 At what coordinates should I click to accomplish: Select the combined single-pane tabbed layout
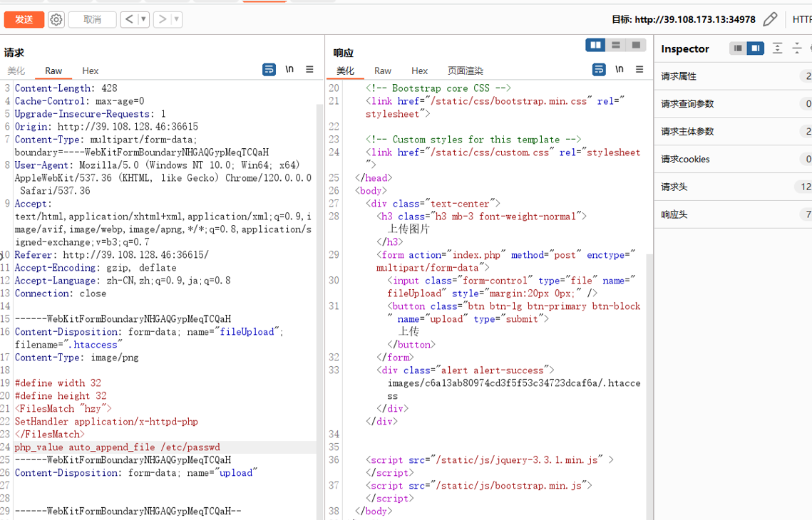click(x=636, y=46)
